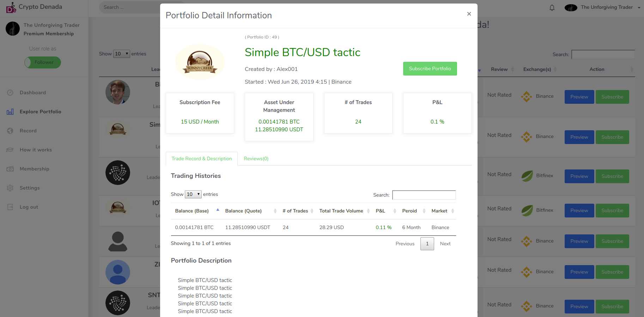
Task: Open Dashboard menu item
Action: pyautogui.click(x=33, y=92)
